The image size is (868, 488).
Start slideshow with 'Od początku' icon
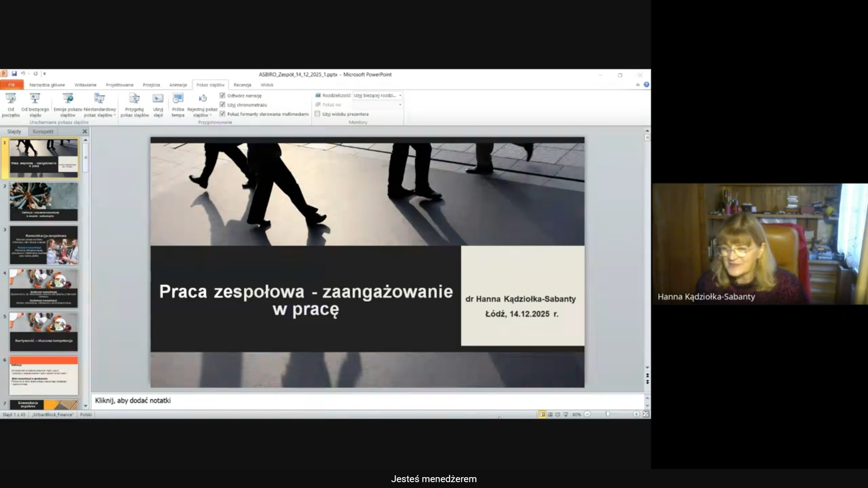click(x=11, y=99)
